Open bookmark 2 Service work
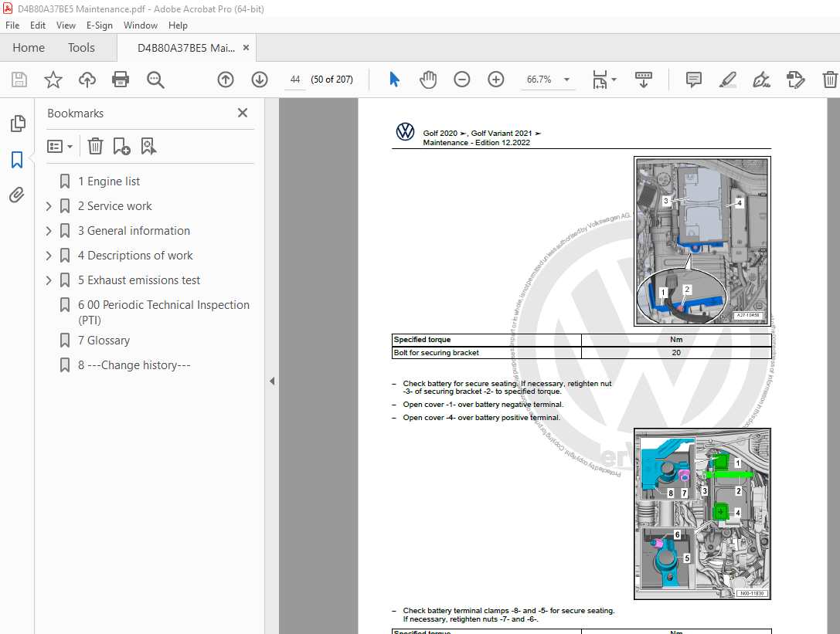The image size is (840, 634). (x=114, y=206)
